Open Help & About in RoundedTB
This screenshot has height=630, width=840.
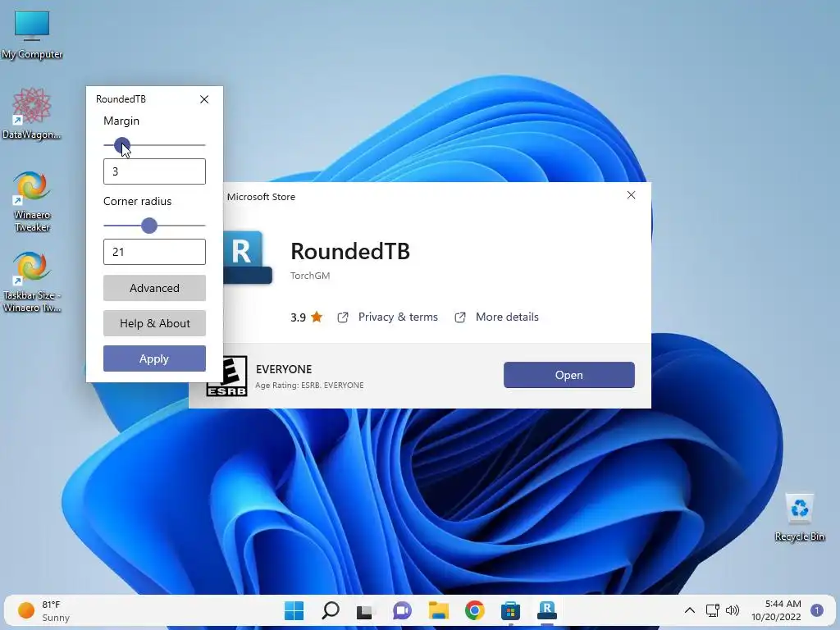154,323
